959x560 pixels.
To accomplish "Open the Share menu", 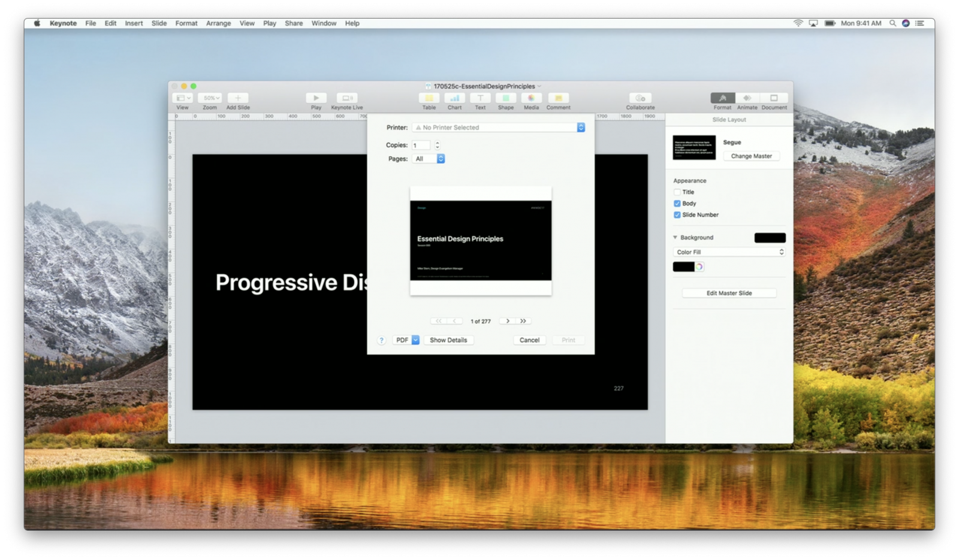I will [x=294, y=23].
